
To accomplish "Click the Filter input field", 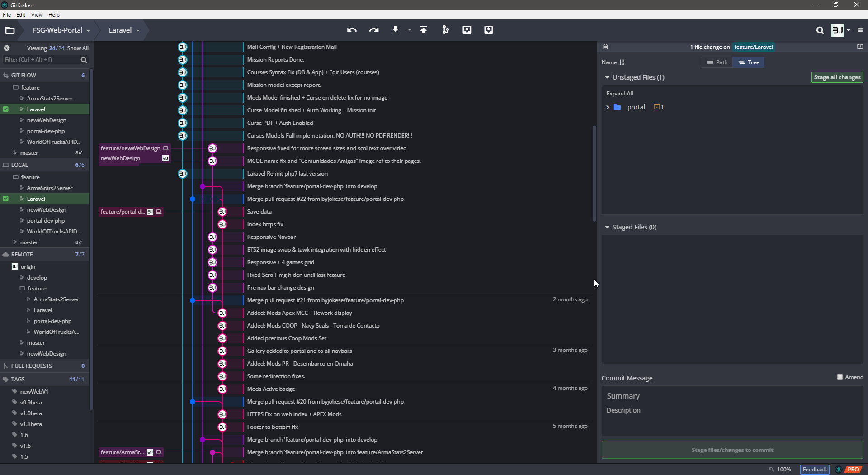I will (41, 60).
